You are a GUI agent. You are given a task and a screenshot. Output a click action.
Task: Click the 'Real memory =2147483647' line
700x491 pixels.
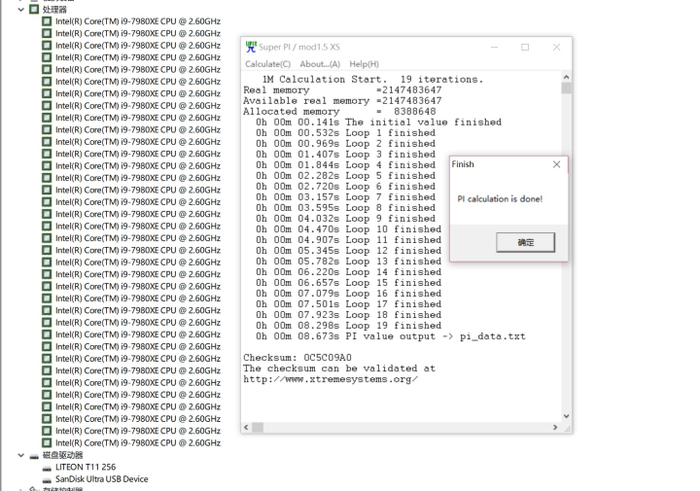coord(342,90)
